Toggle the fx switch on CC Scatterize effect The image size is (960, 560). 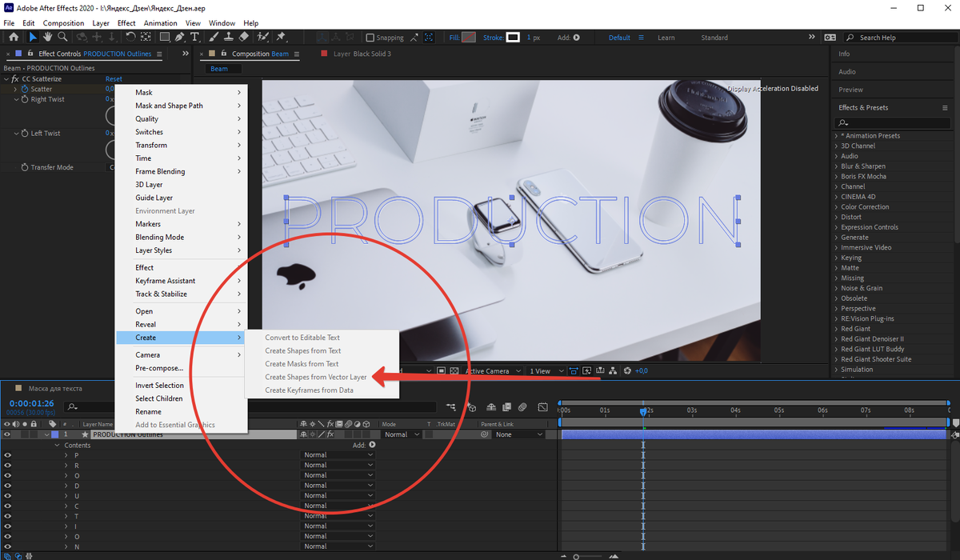[x=14, y=79]
